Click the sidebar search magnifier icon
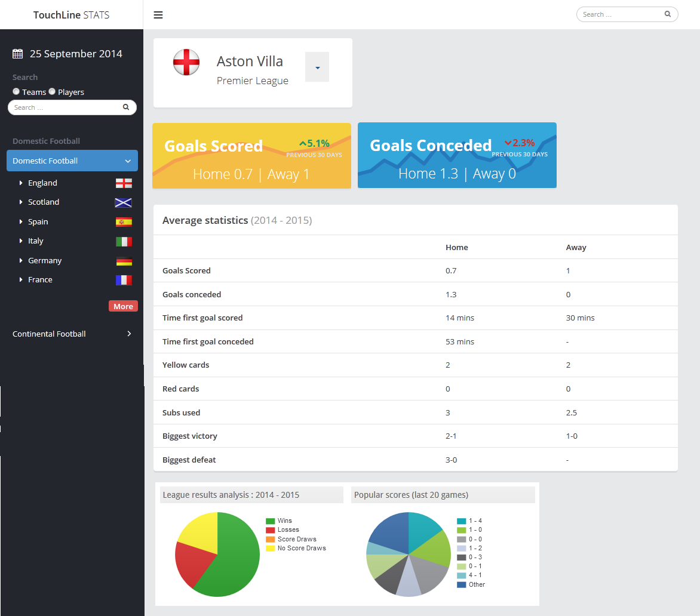 click(x=126, y=107)
